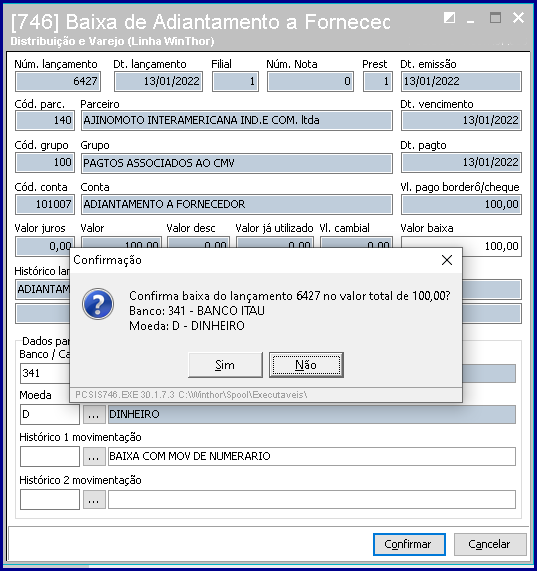Click the Confirmar button
537x571 pixels.
point(409,544)
